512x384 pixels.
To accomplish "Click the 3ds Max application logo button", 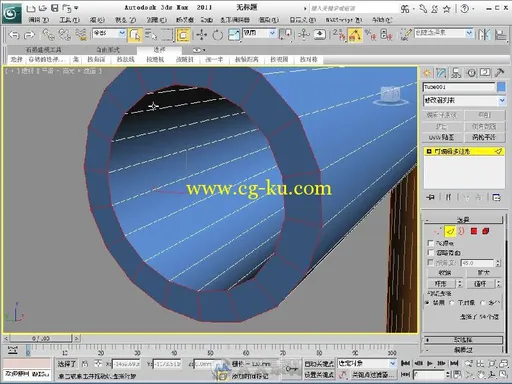I will [12, 13].
